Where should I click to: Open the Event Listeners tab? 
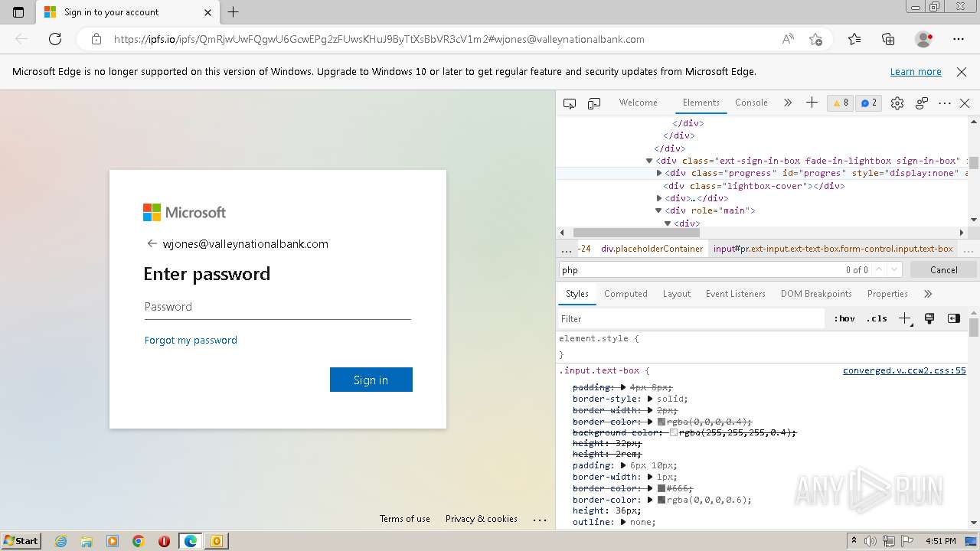(x=735, y=294)
